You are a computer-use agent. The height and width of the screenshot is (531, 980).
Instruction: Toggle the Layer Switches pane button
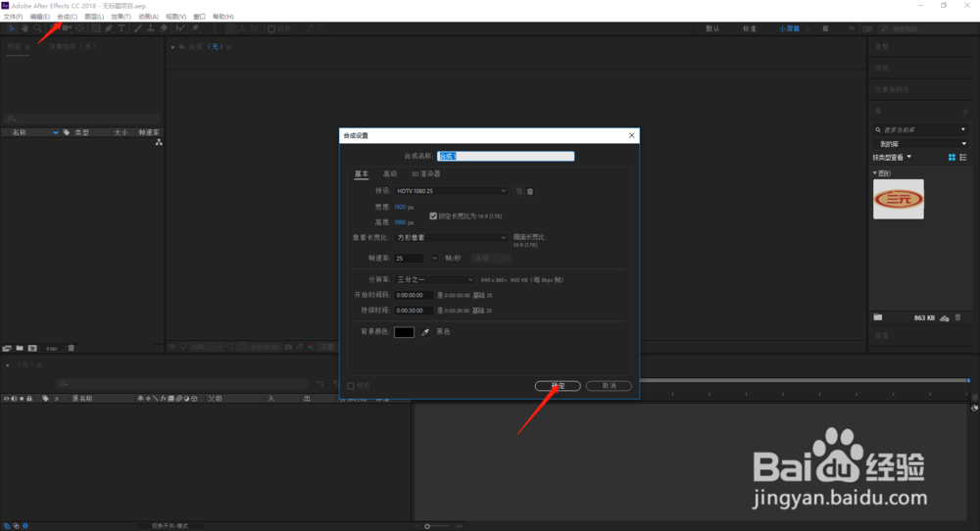[6, 526]
